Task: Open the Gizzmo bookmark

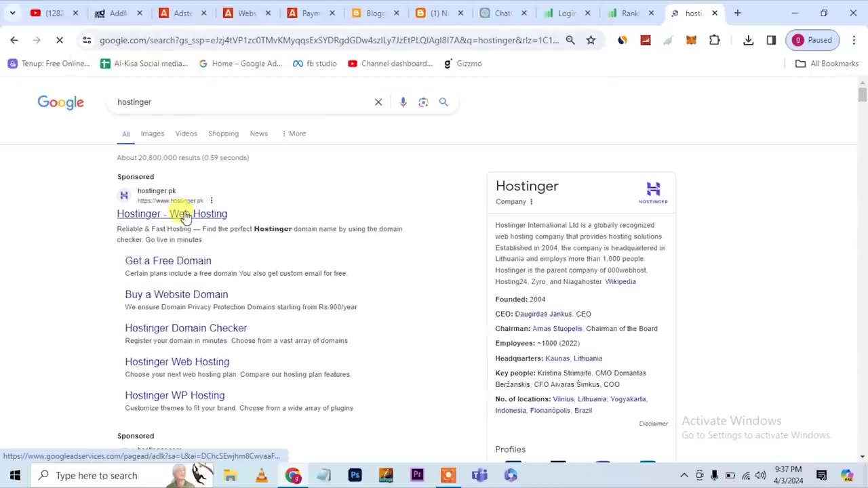Action: pos(462,64)
